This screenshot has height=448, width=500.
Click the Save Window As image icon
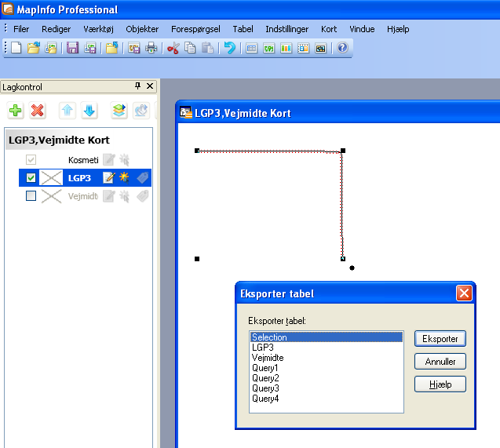(x=134, y=48)
